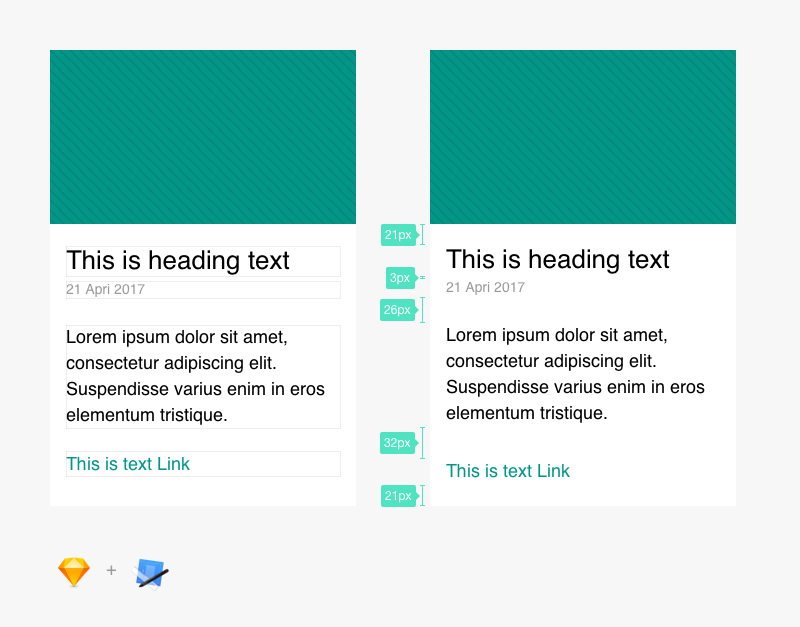
Task: Click the right card's 'This is text Link'
Action: pos(508,471)
